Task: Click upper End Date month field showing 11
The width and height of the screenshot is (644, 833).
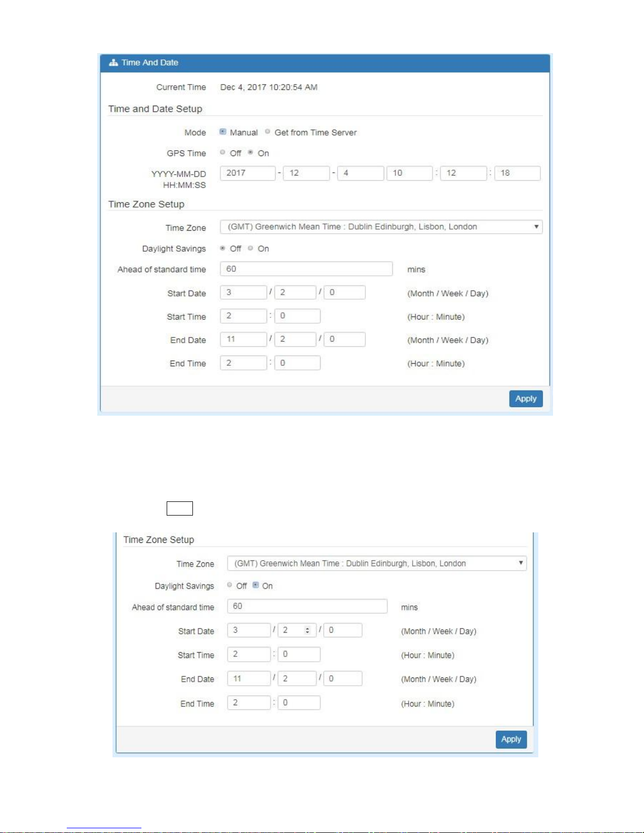Action: coord(243,339)
